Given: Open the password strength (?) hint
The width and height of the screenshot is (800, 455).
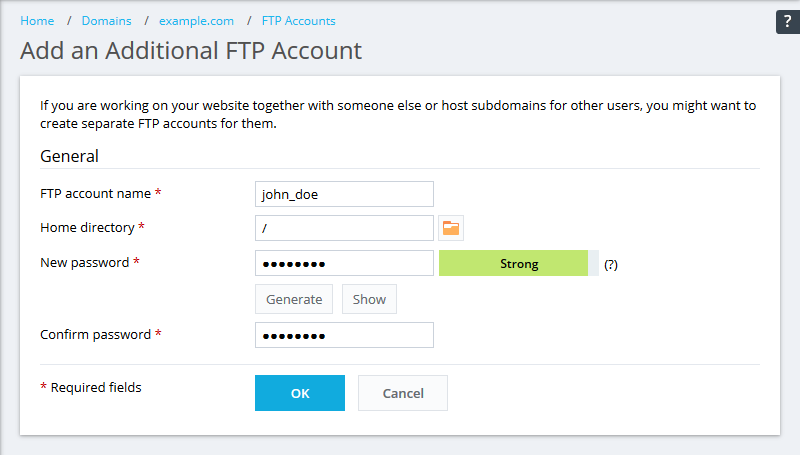Looking at the screenshot, I should pos(611,265).
